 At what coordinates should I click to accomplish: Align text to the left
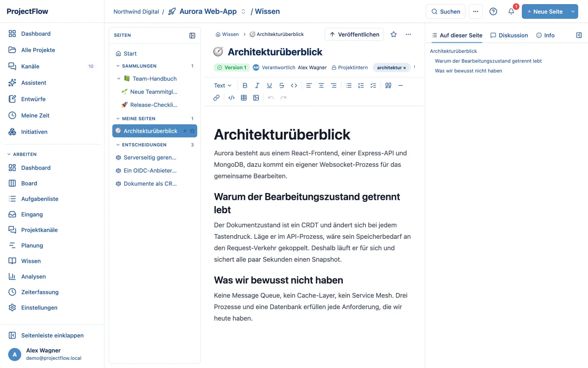309,85
